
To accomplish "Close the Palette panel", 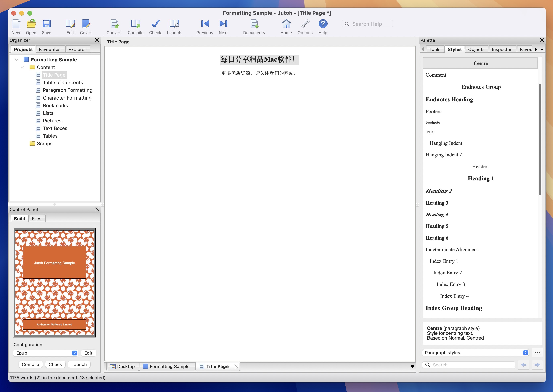I will 542,40.
